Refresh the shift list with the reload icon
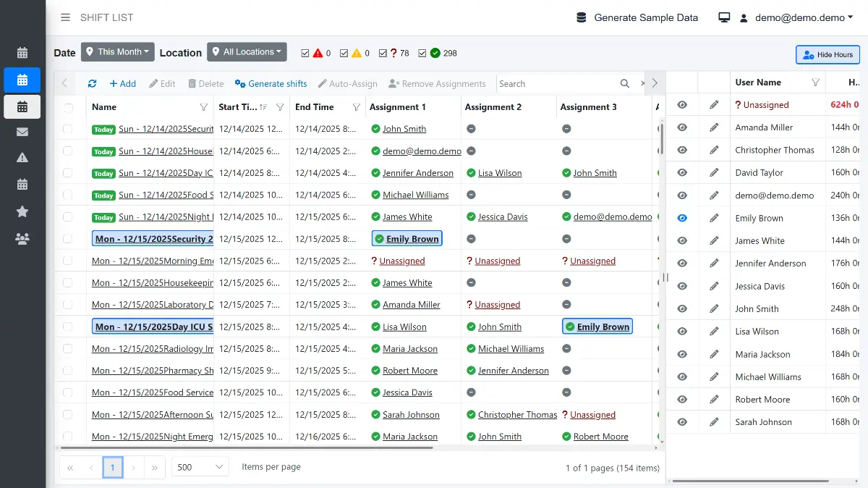Viewport: 868px width, 488px height. coord(92,83)
